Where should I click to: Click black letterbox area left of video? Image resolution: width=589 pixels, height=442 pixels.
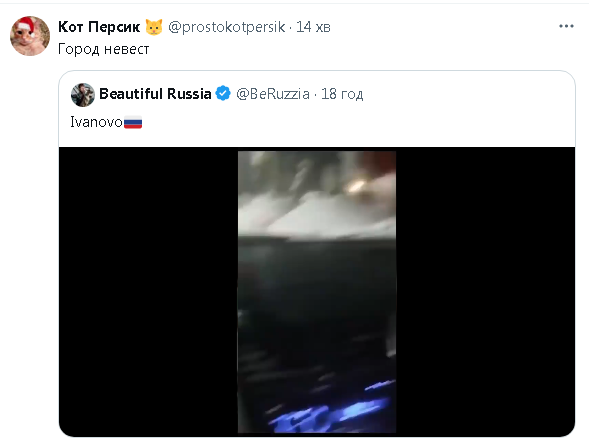[148, 292]
